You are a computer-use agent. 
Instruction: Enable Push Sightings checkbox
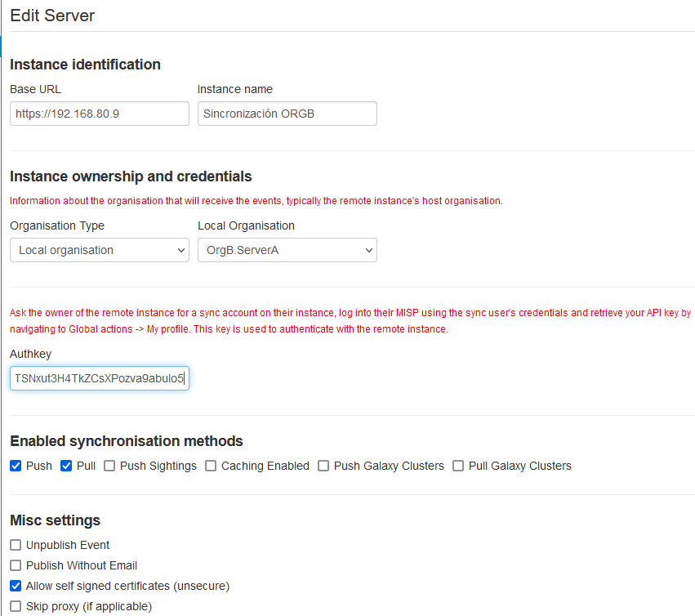109,466
